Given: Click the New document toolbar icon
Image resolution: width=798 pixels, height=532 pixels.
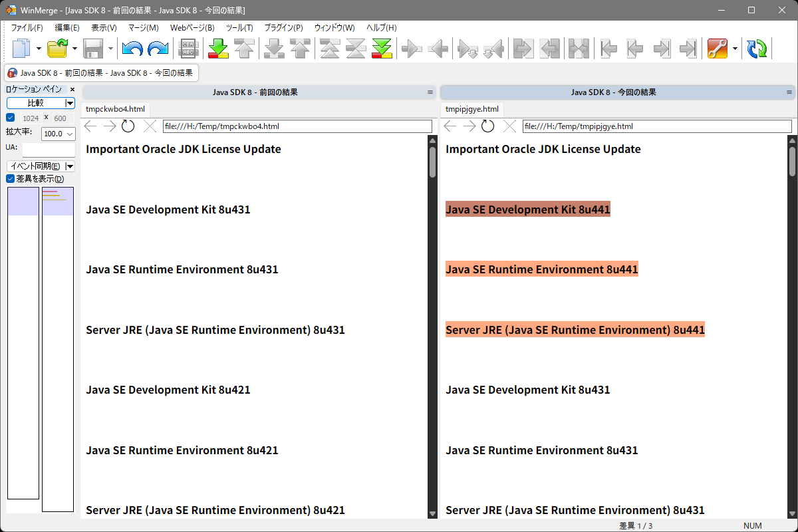Looking at the screenshot, I should click(22, 49).
